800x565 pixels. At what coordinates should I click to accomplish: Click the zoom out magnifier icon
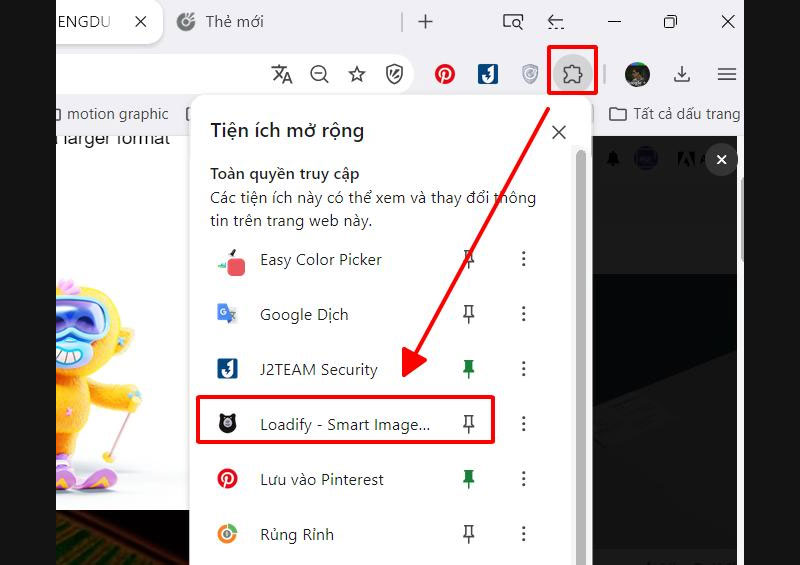(319, 75)
